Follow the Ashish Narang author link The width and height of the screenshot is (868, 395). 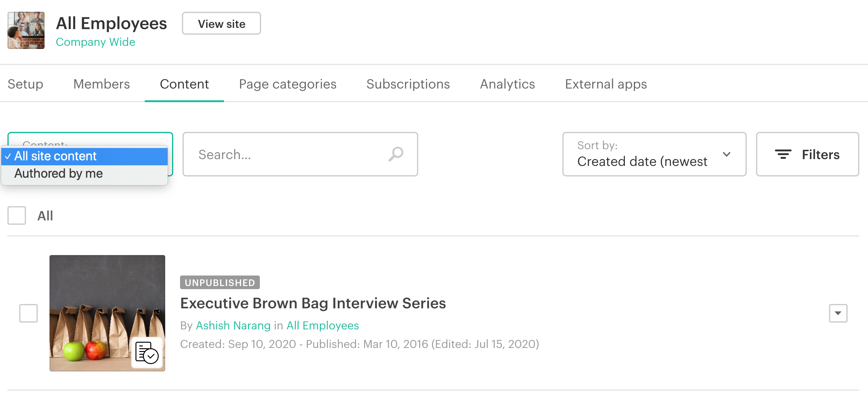(x=233, y=326)
